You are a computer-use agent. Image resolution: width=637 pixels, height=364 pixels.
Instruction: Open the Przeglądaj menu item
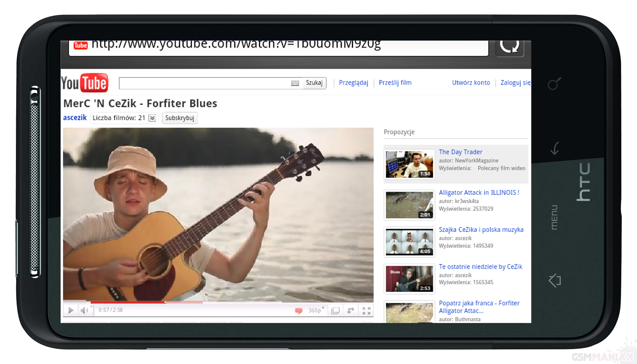pos(353,83)
